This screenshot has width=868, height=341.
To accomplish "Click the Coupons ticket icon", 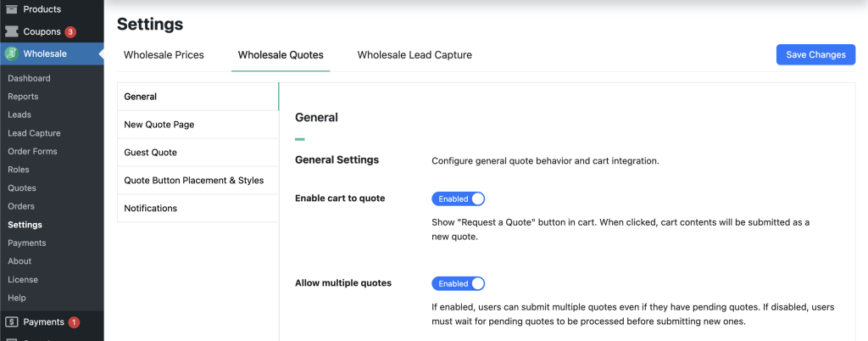I will tap(12, 32).
